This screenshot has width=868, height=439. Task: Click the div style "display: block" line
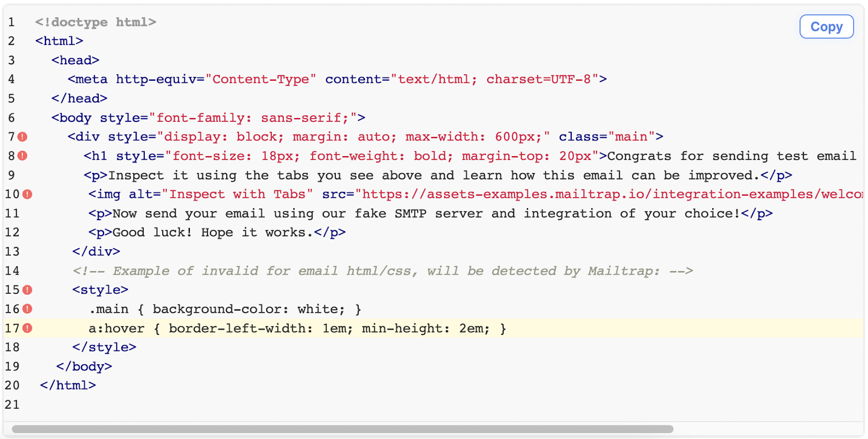[x=365, y=137]
